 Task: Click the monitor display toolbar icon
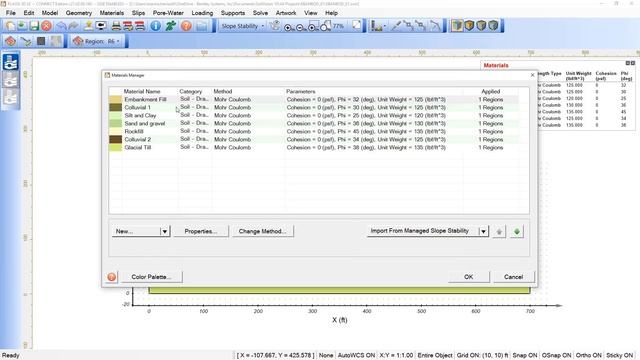tap(101, 26)
